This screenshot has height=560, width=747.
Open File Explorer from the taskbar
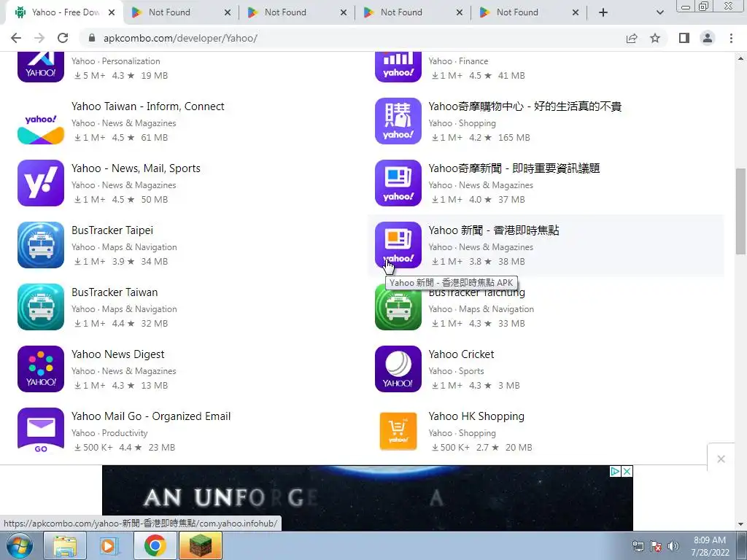(x=65, y=545)
